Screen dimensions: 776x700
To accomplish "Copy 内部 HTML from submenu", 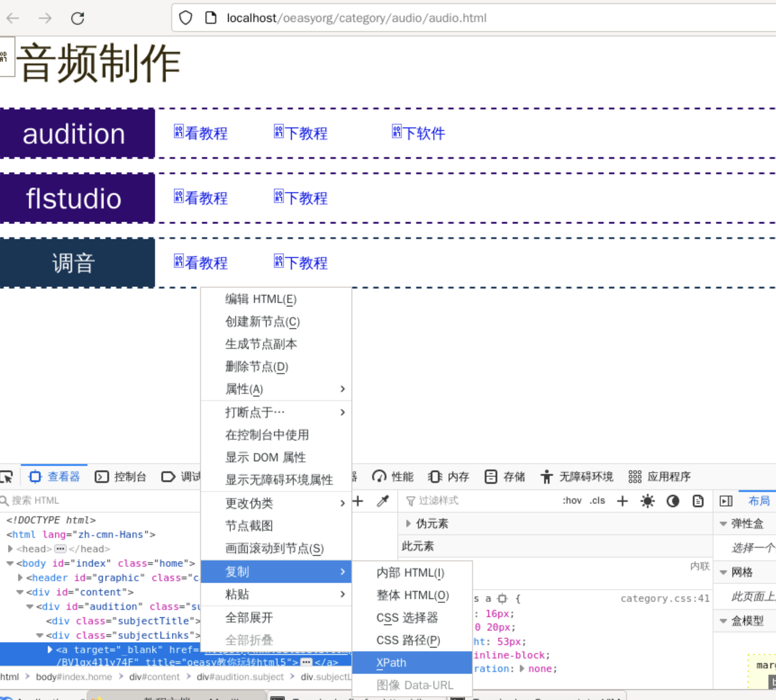I will [412, 573].
